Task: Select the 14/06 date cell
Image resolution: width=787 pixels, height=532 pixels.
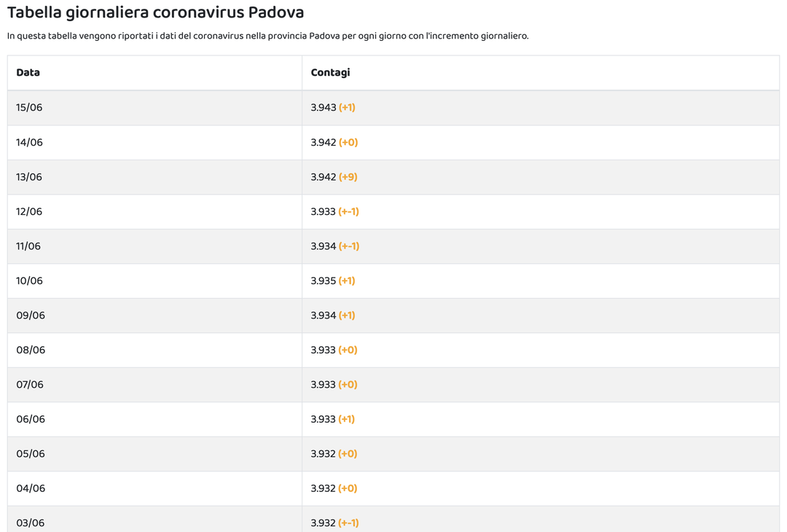Action: click(29, 143)
